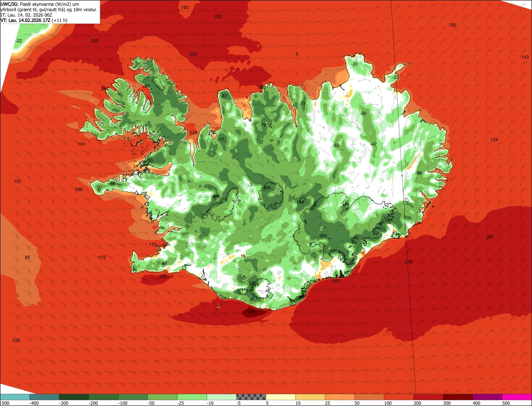The height and width of the screenshot is (406, 532).
Task: Click the map value '239'
Action: pos(94,41)
